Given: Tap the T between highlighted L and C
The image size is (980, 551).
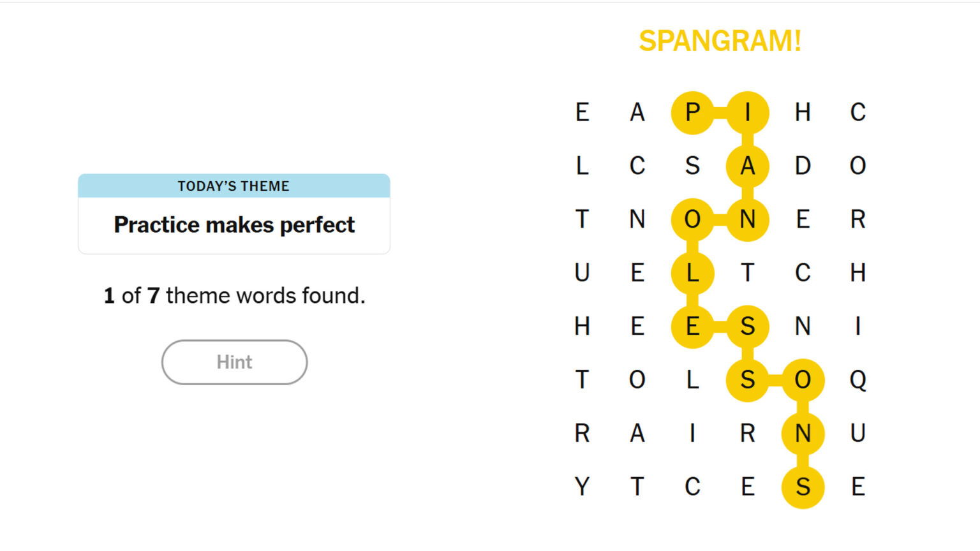Looking at the screenshot, I should point(747,273).
